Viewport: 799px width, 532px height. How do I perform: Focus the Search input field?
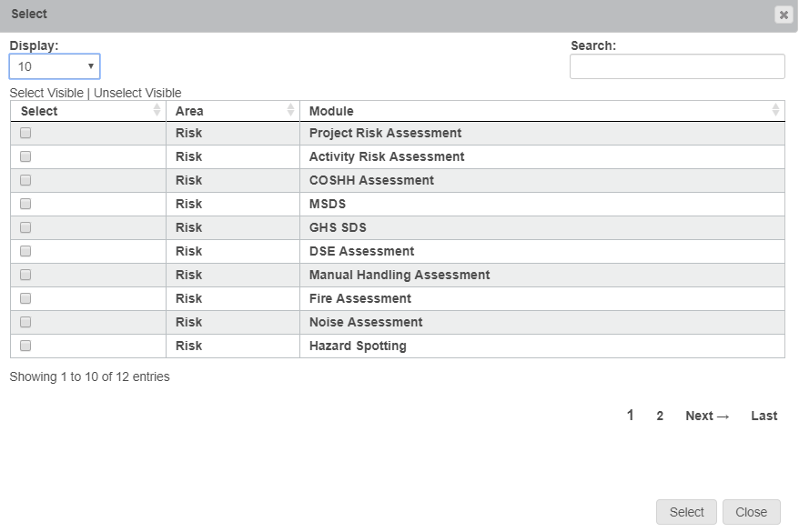point(677,66)
